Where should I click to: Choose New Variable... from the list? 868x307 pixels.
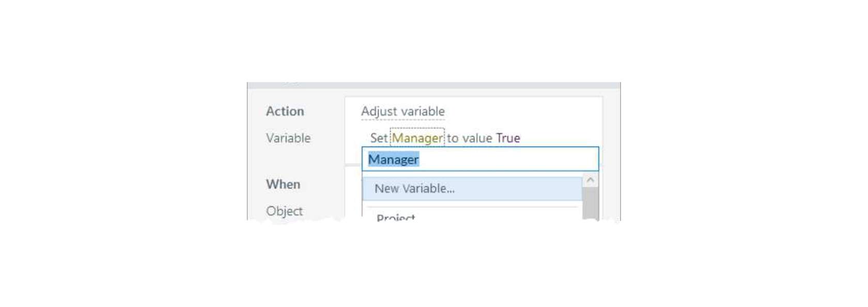414,189
